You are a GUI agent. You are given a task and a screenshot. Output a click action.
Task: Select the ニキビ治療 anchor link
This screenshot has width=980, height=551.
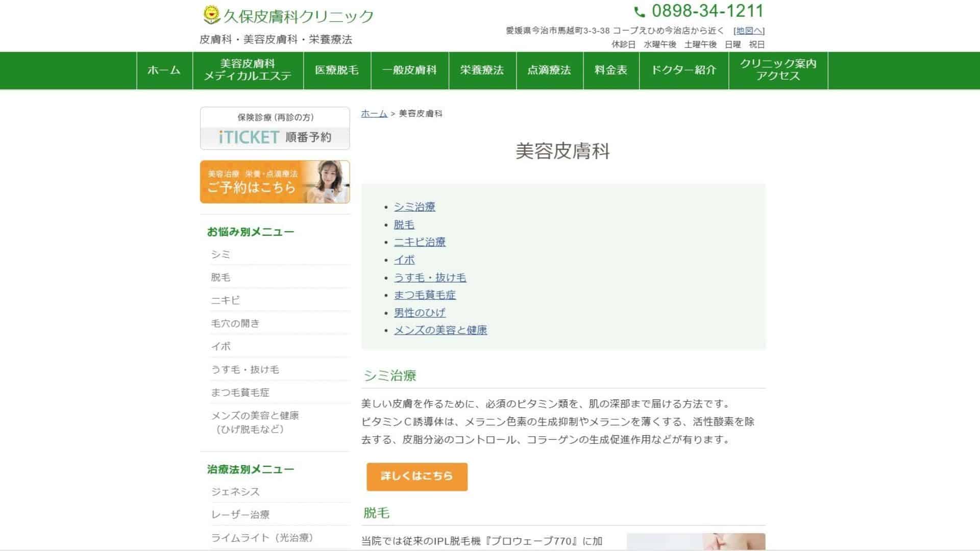(420, 242)
